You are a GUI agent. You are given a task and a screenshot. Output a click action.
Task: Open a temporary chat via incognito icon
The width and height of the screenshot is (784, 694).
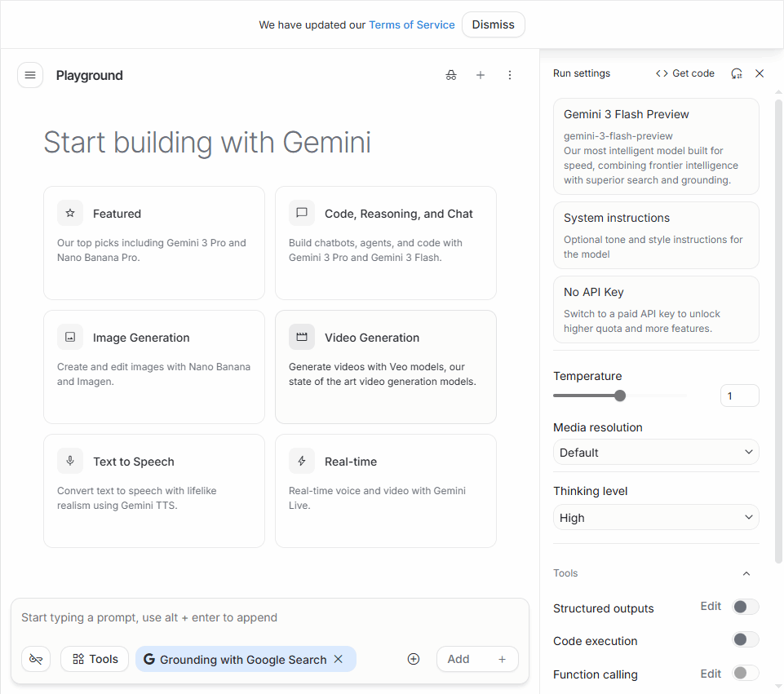click(451, 74)
